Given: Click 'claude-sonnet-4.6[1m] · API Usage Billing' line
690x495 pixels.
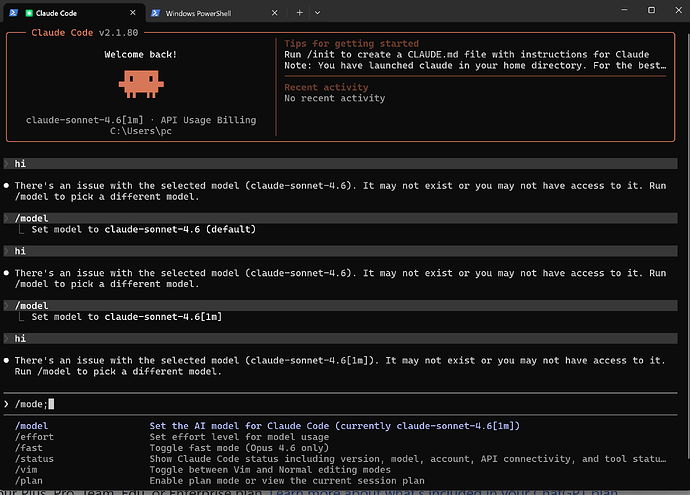Looking at the screenshot, I should tap(141, 120).
